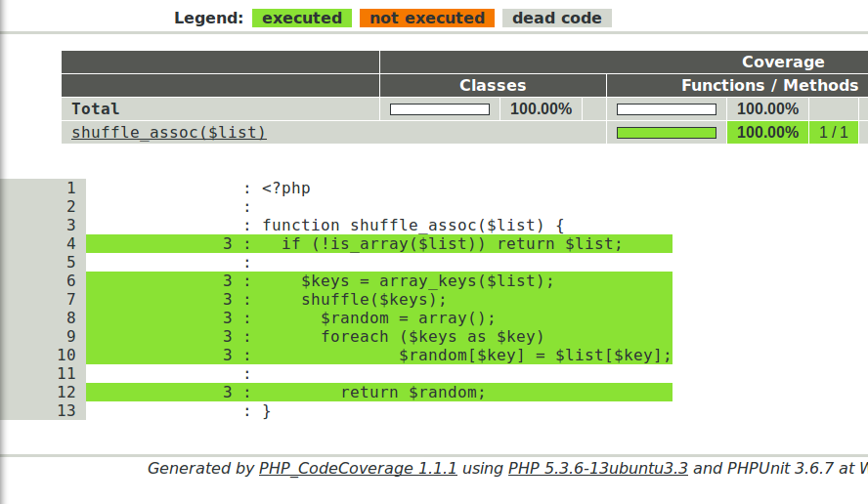Click the Coverage table header
This screenshot has height=504, width=868.
coord(782,62)
